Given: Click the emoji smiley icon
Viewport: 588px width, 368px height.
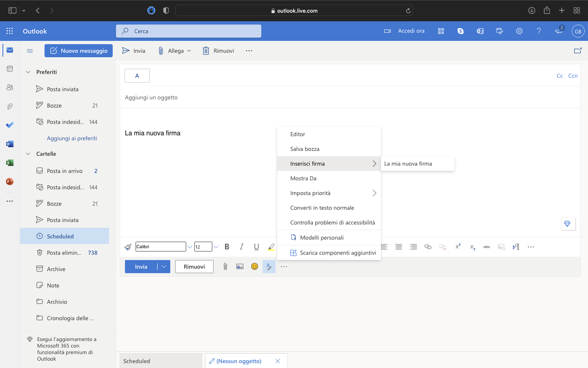Looking at the screenshot, I should pos(254,267).
